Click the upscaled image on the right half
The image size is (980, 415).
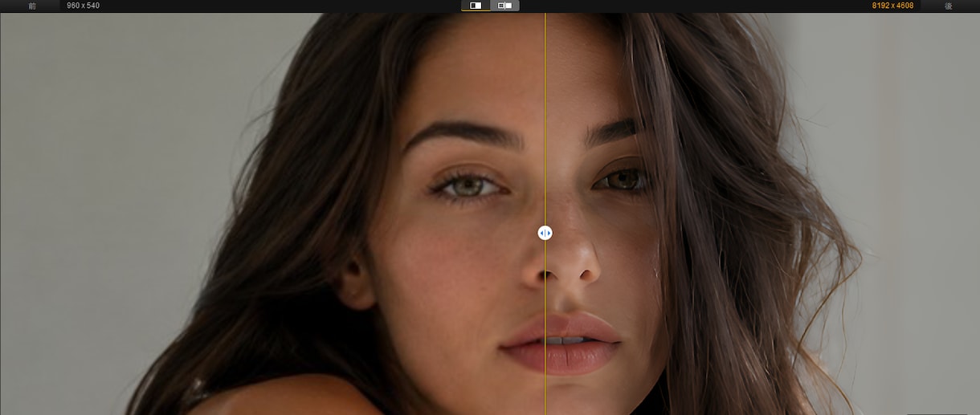point(762,214)
